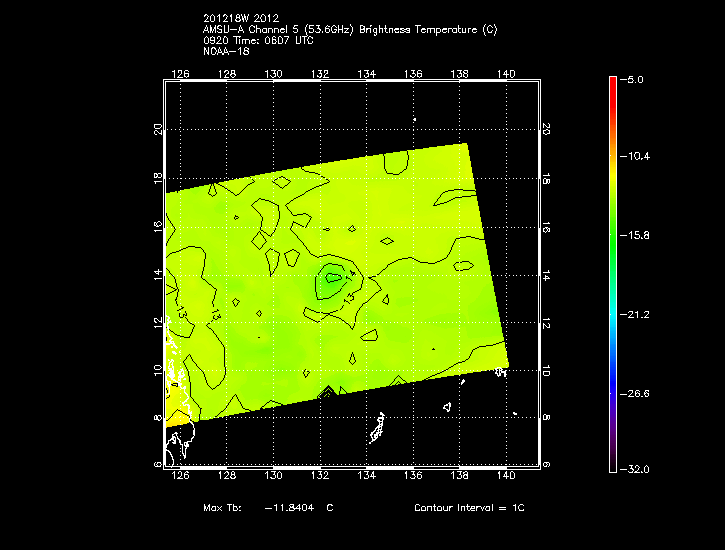The height and width of the screenshot is (550, 725).
Task: Click the 0920 Time: 0607 UTC line
Action: (257, 41)
